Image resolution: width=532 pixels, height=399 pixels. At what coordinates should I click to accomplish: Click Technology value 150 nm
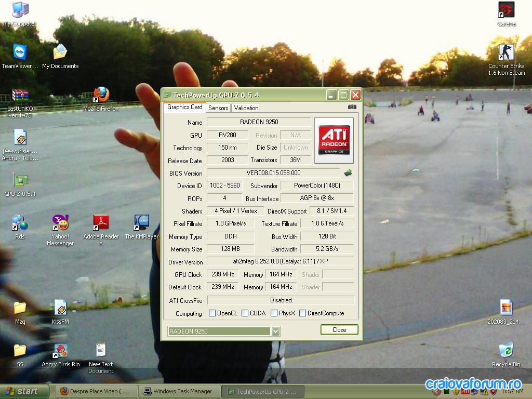click(228, 147)
